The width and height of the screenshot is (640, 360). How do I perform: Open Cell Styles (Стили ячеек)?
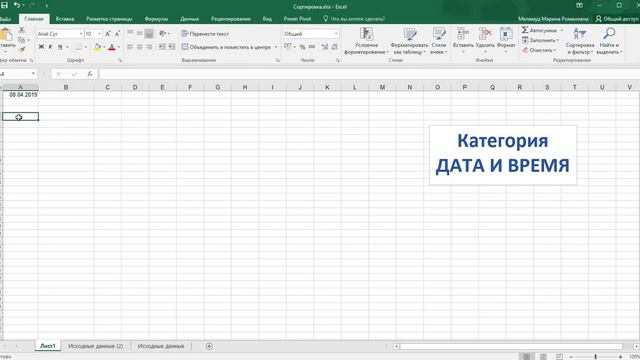[439, 41]
